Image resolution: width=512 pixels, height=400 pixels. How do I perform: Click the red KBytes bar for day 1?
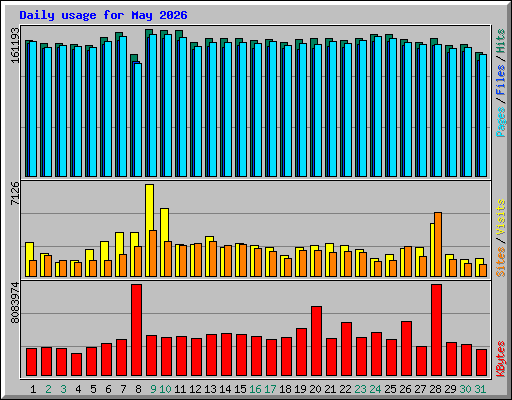pyautogui.click(x=31, y=362)
